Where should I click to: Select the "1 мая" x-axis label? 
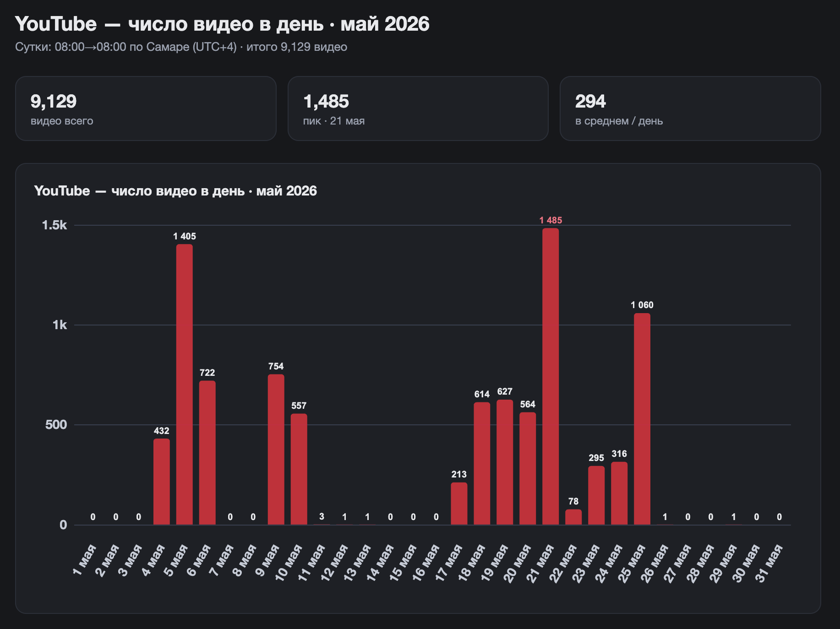[85, 559]
